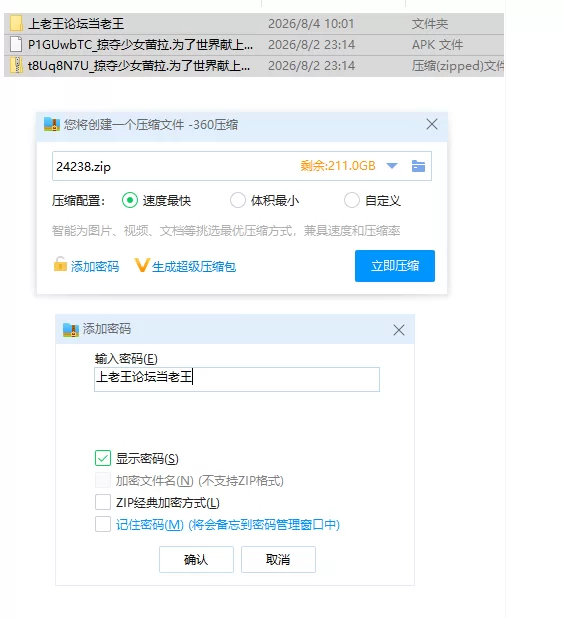Screen dimensions: 563x618
Task: Click the 输入密码 password input field
Action: 237,379
